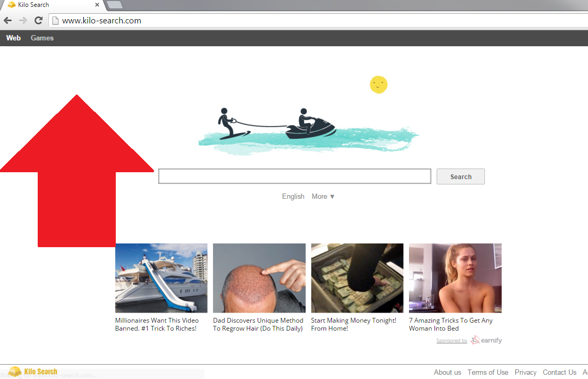Click 'Dad Discovers Unique Method' headline

[258, 324]
